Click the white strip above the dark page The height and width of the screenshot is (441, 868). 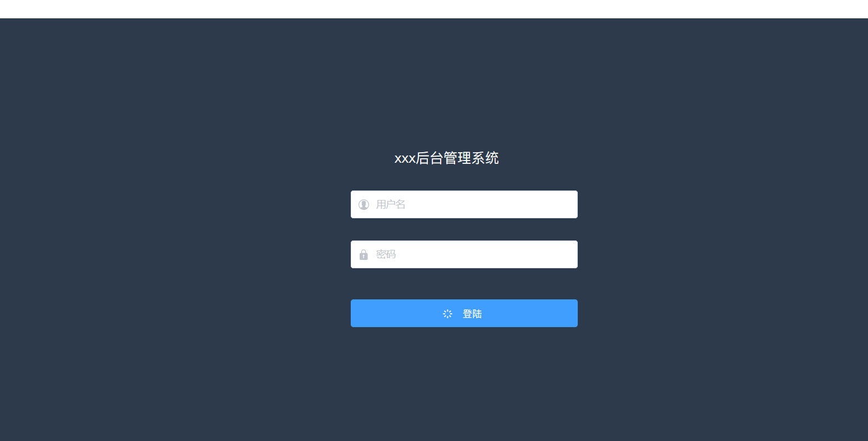[434, 9]
